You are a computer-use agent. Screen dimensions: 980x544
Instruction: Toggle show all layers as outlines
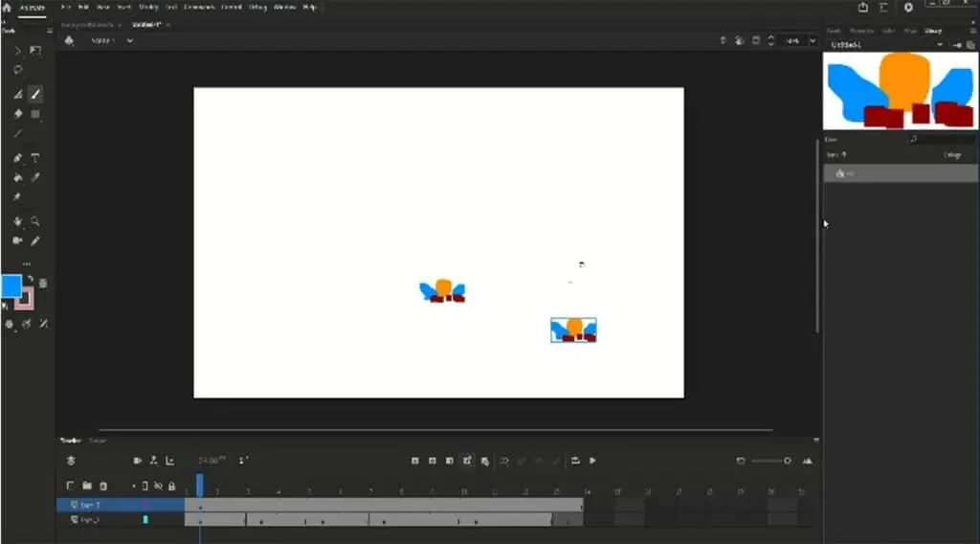(145, 486)
